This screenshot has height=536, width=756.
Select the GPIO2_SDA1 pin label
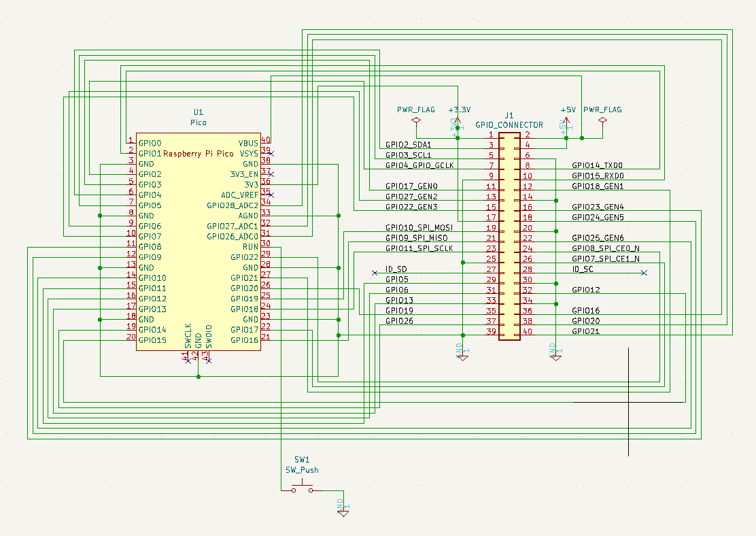pyautogui.click(x=408, y=145)
